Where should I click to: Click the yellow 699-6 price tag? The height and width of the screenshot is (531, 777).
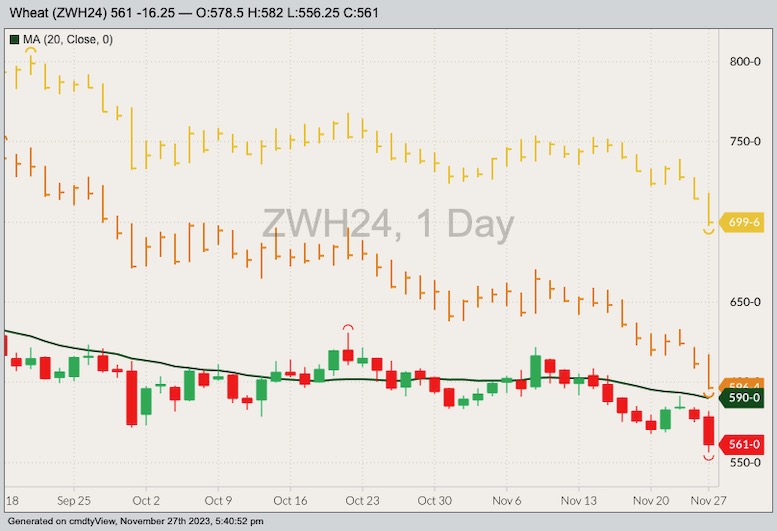(741, 222)
